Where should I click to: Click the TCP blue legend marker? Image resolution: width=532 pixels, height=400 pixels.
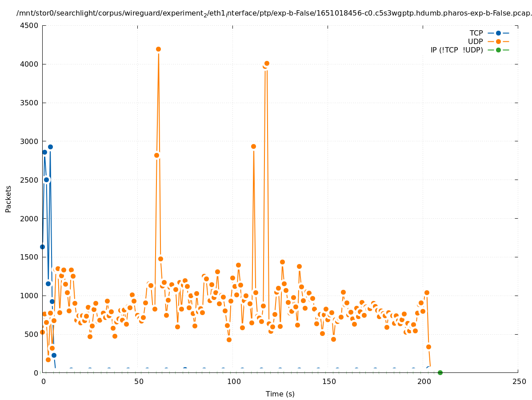(x=498, y=33)
